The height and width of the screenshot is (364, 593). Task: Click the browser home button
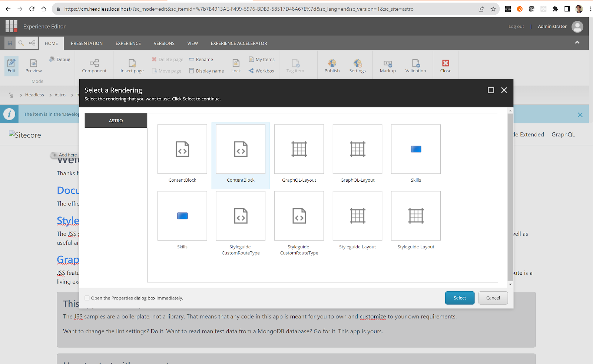[x=44, y=9]
